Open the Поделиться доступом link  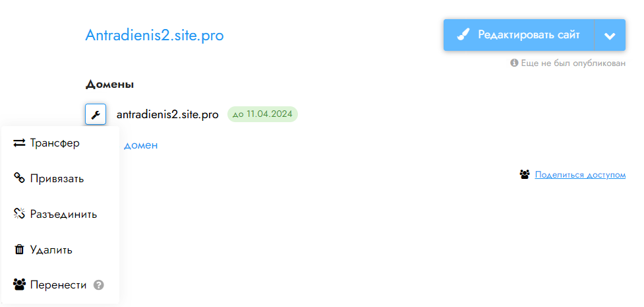tap(580, 175)
